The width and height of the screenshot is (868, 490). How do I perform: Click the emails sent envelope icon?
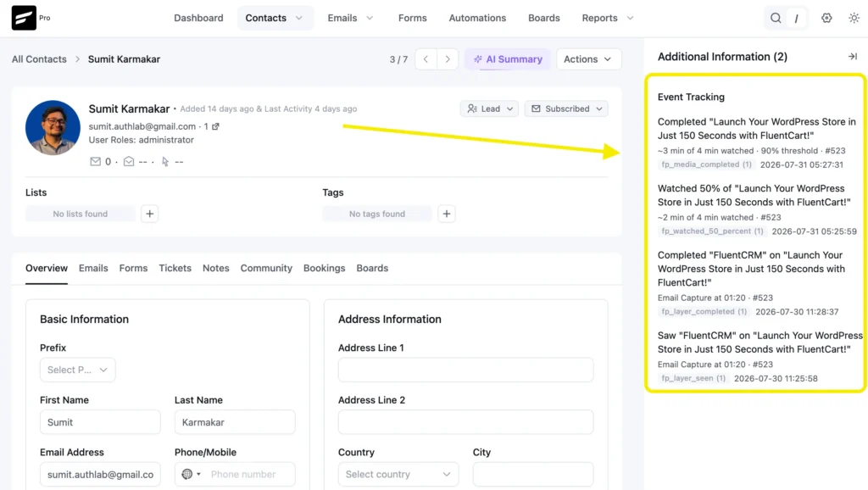pyautogui.click(x=95, y=162)
